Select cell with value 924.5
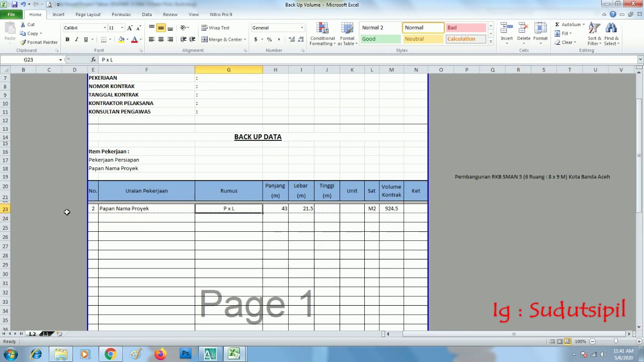Viewport: 644px width, 362px height. (391, 209)
